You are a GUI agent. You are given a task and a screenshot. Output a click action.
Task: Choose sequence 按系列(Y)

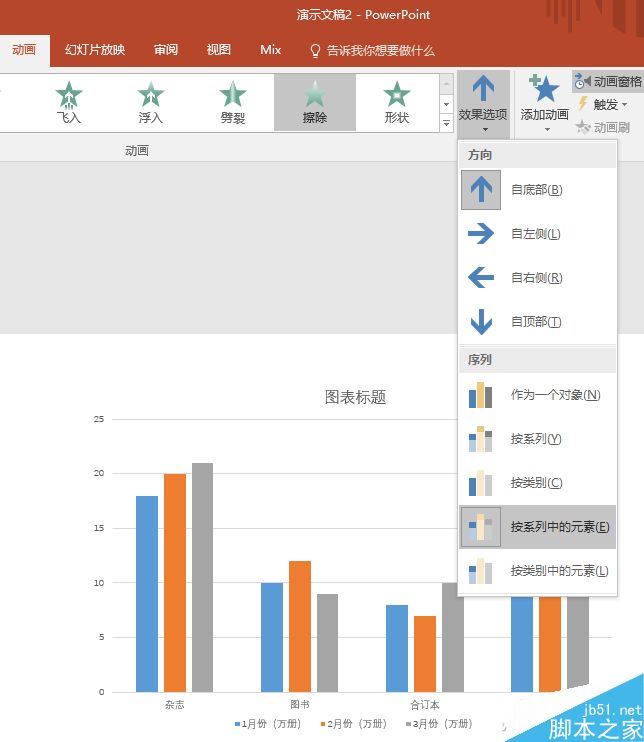point(538,439)
